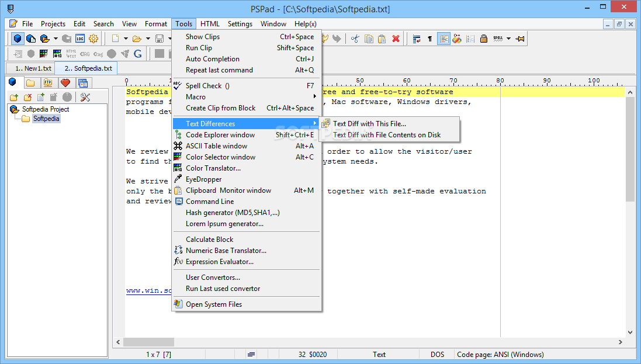The width and height of the screenshot is (641, 364).
Task: Open project settings wrench icon
Action: click(x=85, y=98)
